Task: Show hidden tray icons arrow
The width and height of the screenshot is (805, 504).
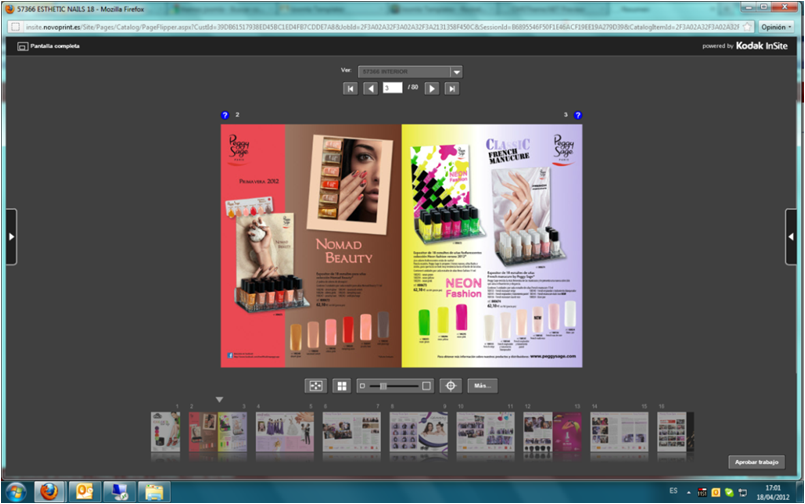Action: point(688,493)
